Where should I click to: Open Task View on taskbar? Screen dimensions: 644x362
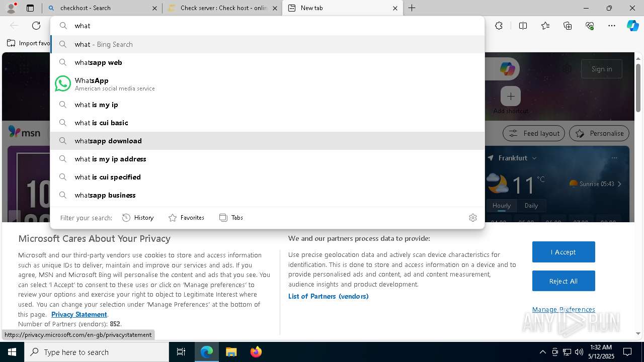[181, 352]
